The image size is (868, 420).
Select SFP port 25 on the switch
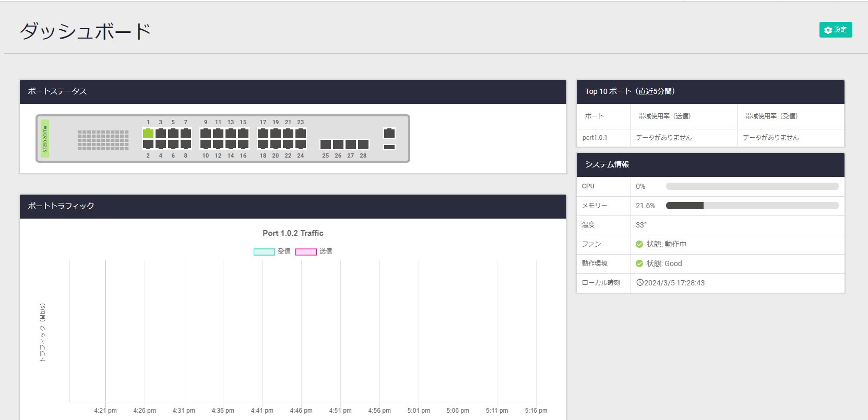point(326,144)
